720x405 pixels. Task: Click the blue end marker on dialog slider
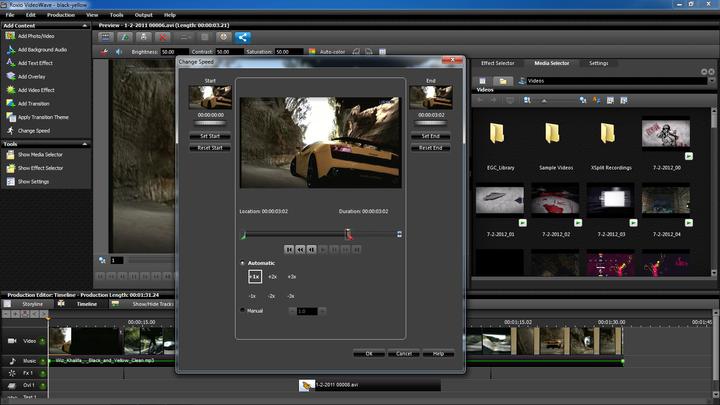click(399, 234)
